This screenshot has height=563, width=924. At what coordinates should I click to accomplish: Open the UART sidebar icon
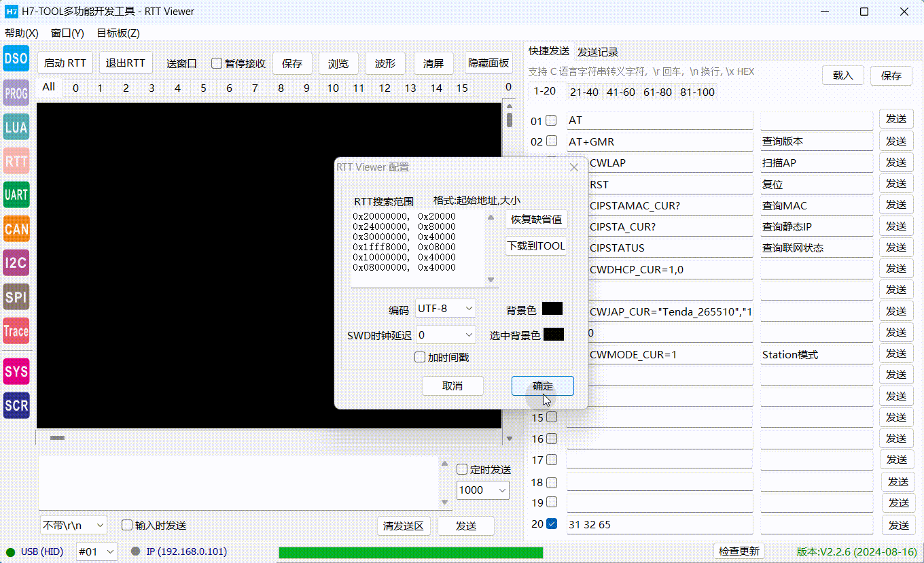pos(16,195)
